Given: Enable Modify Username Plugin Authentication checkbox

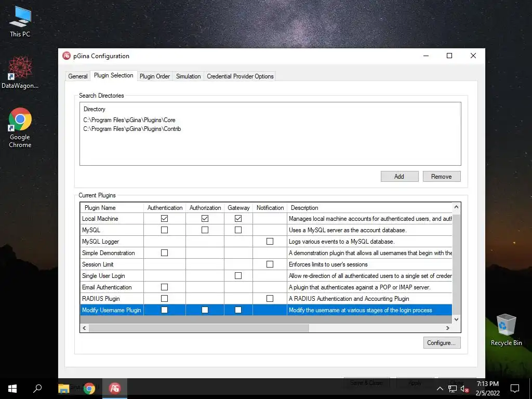Looking at the screenshot, I should tap(164, 310).
